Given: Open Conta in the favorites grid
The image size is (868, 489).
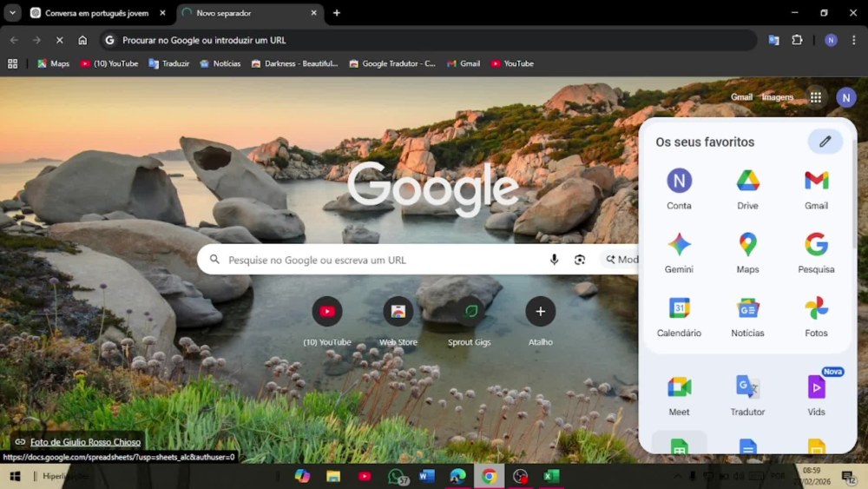Looking at the screenshot, I should pos(679,189).
